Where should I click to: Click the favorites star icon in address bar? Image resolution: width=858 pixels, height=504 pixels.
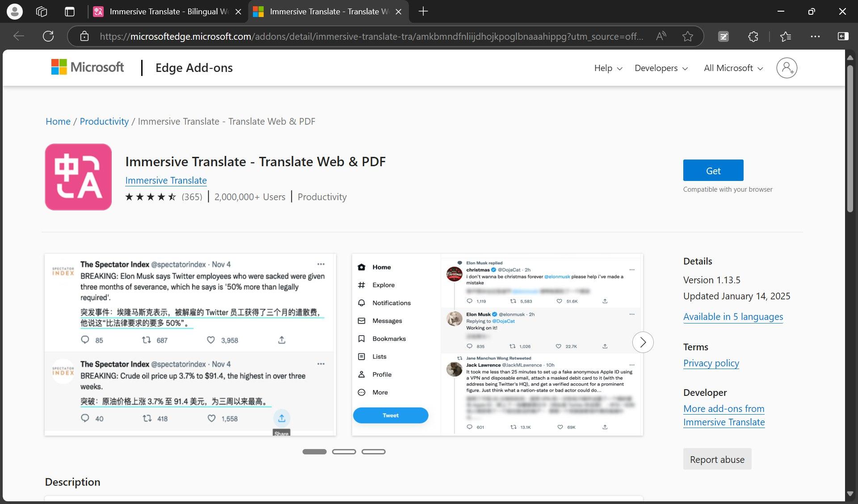click(x=688, y=36)
